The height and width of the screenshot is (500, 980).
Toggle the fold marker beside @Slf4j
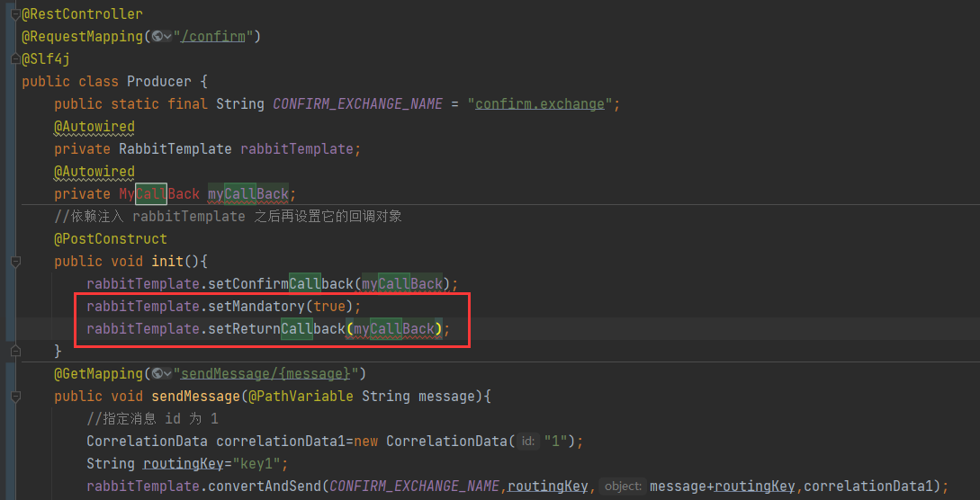[15, 59]
